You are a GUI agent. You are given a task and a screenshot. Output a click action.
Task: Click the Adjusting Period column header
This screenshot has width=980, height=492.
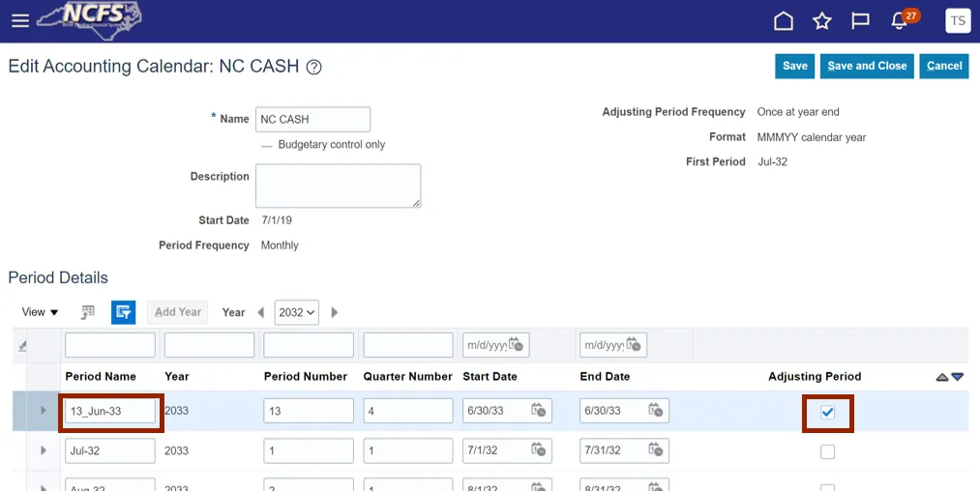tap(815, 377)
